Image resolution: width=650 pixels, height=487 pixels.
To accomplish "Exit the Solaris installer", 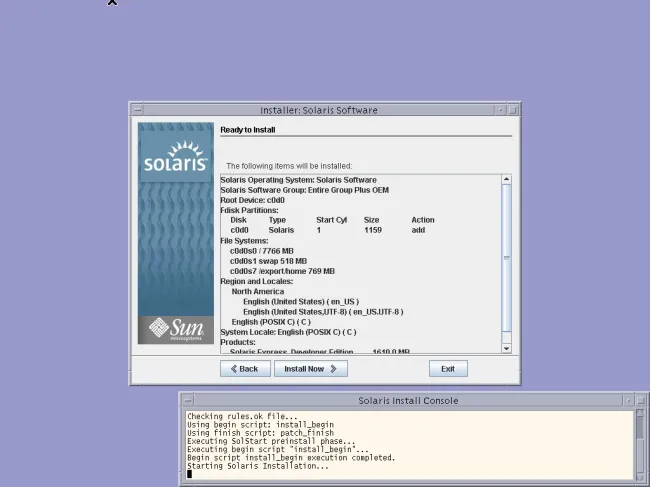I will point(448,369).
